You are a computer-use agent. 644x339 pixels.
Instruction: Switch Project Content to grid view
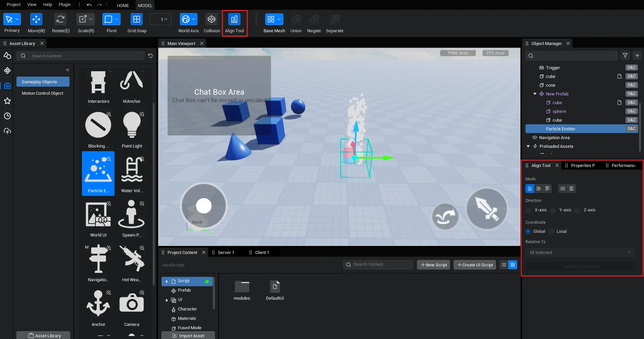[x=512, y=265]
